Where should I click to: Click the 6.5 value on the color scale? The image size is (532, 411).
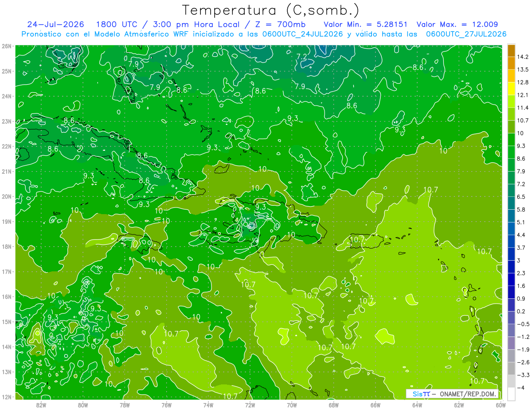(521, 197)
